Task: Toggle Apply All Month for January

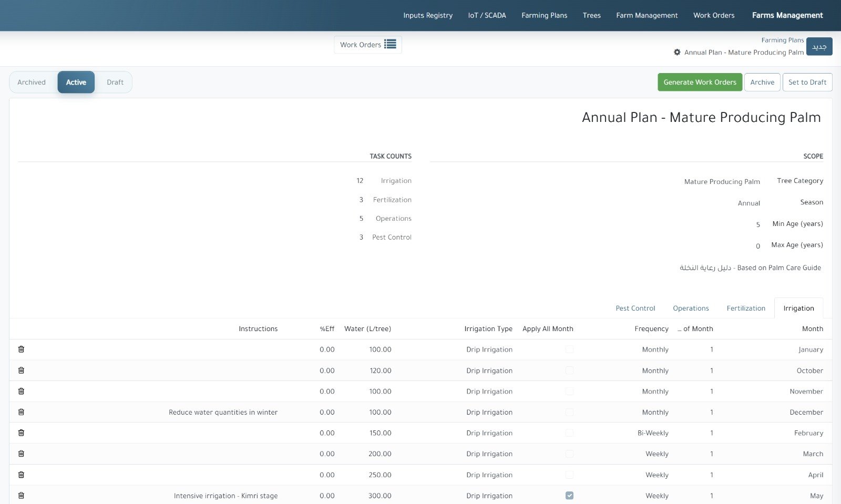Action: pyautogui.click(x=569, y=349)
